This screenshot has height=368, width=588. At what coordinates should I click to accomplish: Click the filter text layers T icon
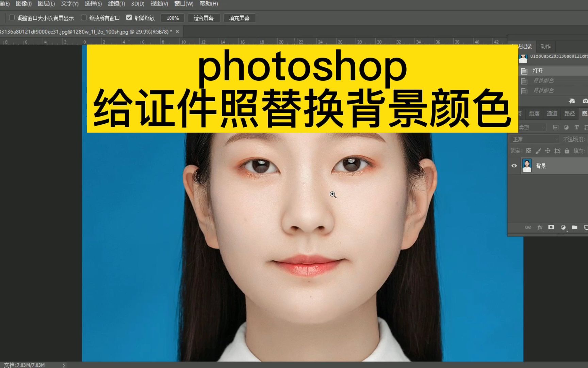(576, 127)
